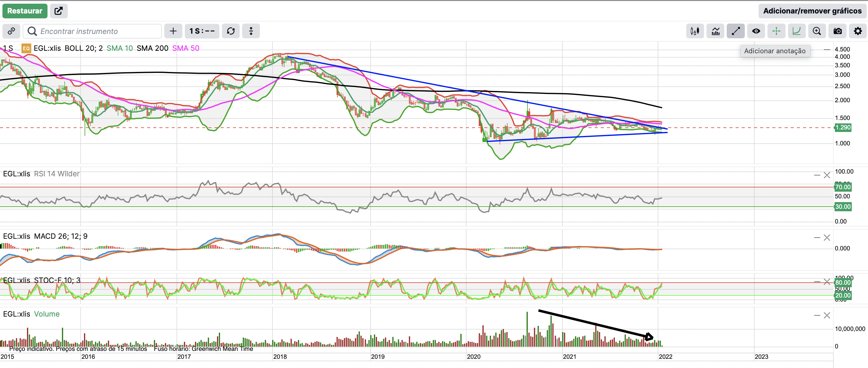
Task: Click Adicionar/remover gráficos button
Action: [812, 11]
